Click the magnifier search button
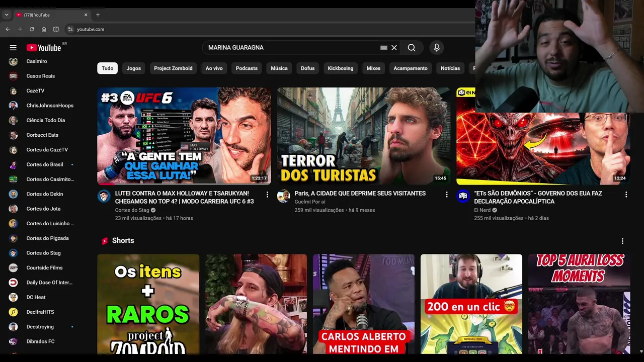The image size is (644, 362). (412, 48)
